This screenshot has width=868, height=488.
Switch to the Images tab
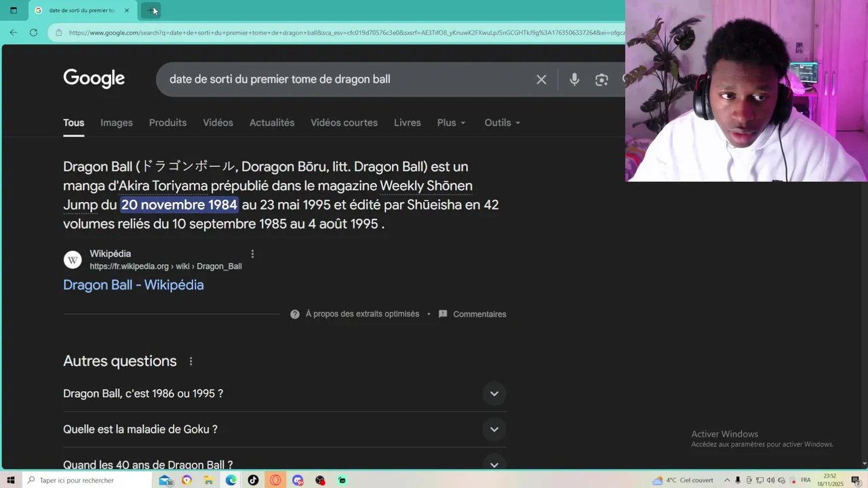coord(117,123)
